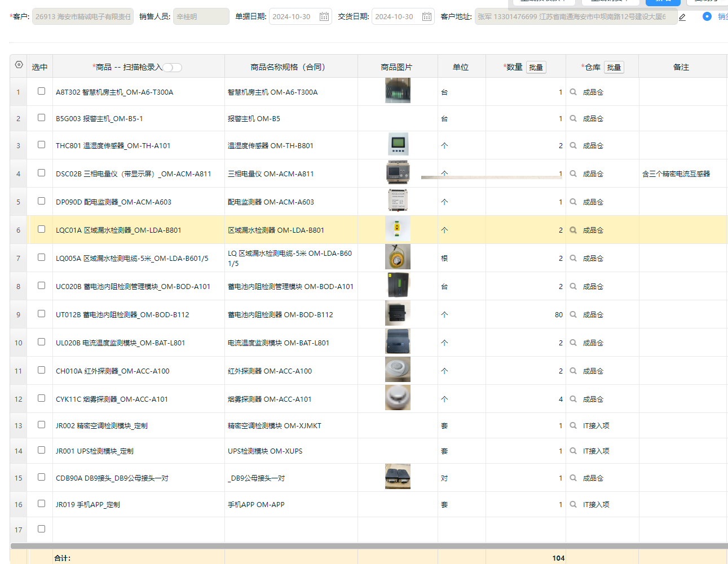Open product image of 温湿度传感器

[x=398, y=144]
